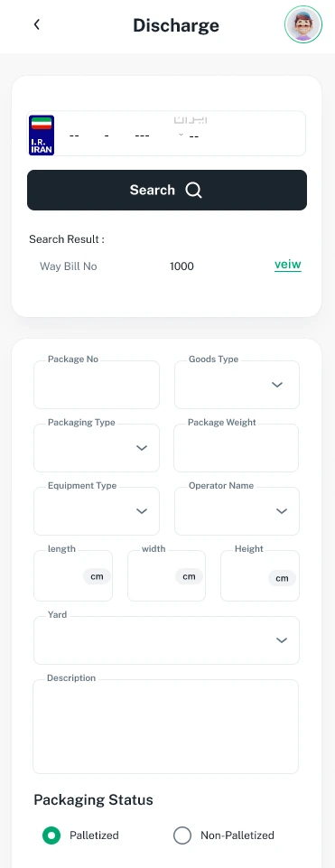Select the Palletized radio option
Screen dimensions: 335x868
pyautogui.click(x=51, y=835)
